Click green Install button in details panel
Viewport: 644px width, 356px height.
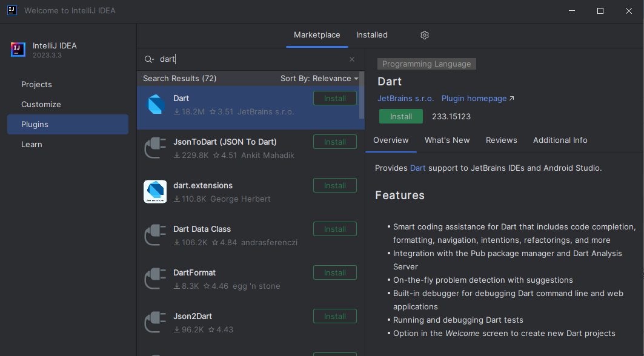[x=401, y=117]
